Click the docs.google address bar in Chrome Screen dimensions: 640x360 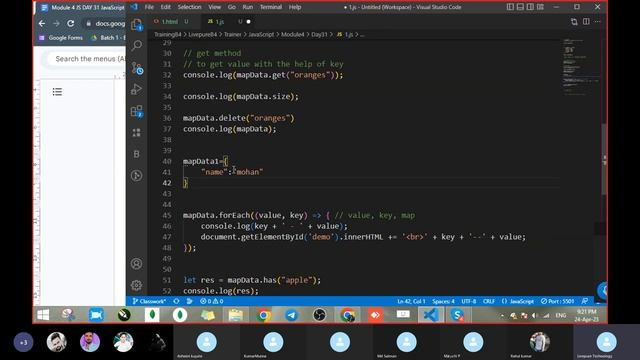click(x=105, y=24)
